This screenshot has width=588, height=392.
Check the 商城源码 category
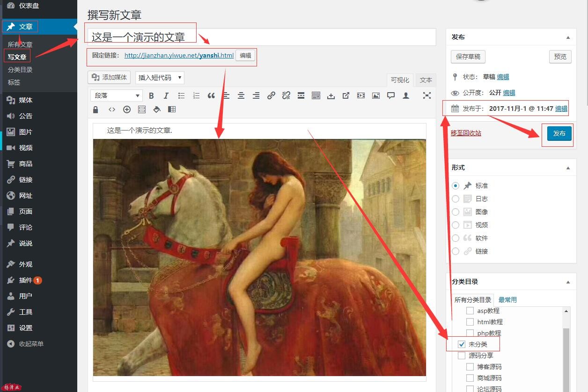[x=470, y=378]
